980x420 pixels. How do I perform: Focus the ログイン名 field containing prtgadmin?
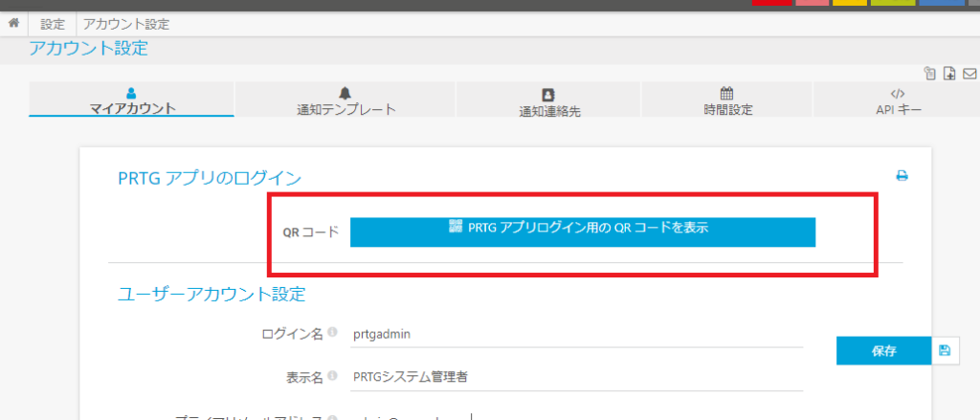click(577, 335)
